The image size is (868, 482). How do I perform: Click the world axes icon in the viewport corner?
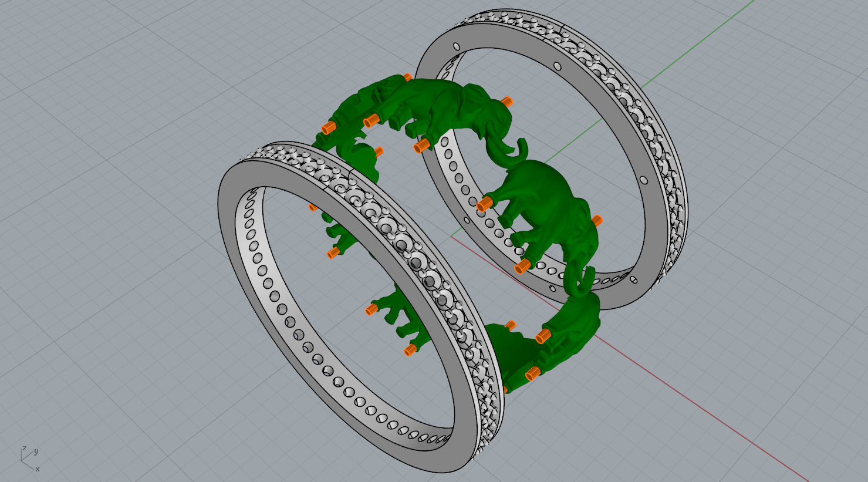(30, 459)
